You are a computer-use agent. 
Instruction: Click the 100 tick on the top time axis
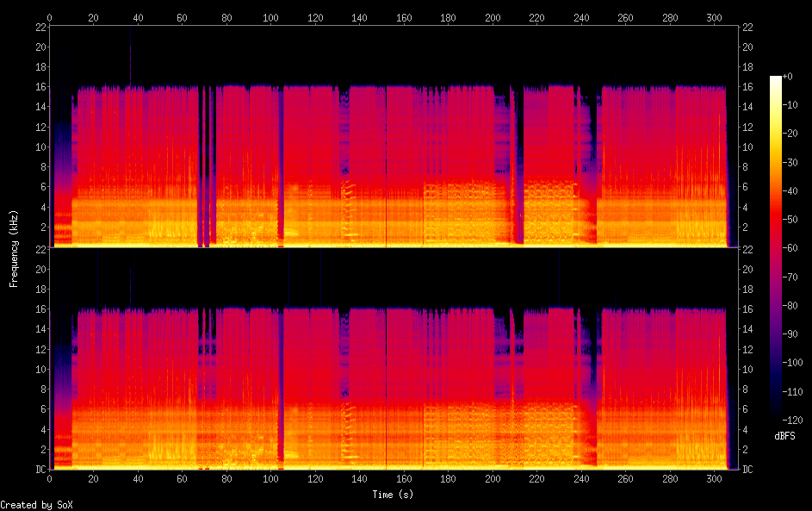point(271,17)
